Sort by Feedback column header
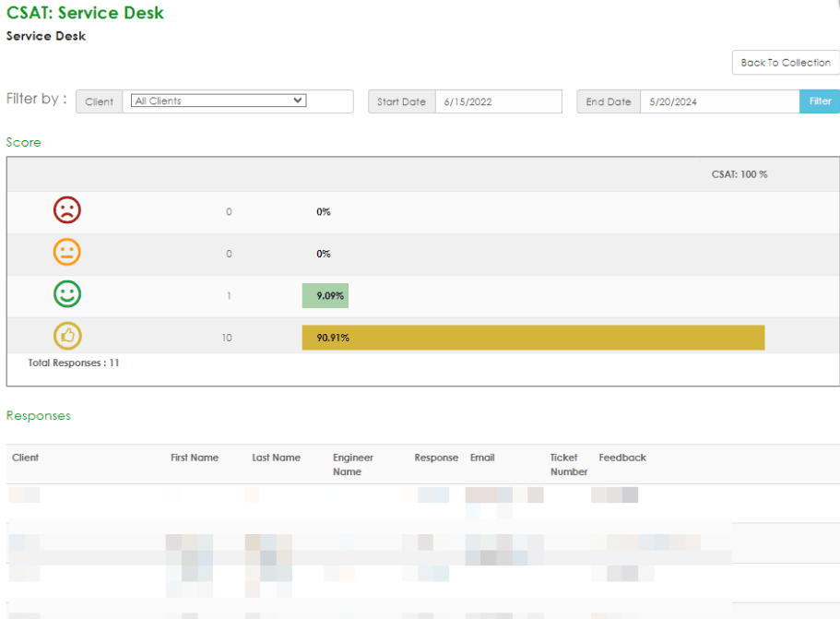Image resolution: width=840 pixels, height=619 pixels. pos(622,458)
